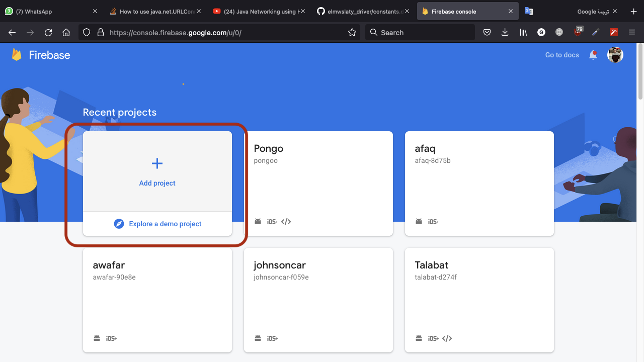Click the Grammarly extension icon

click(541, 32)
